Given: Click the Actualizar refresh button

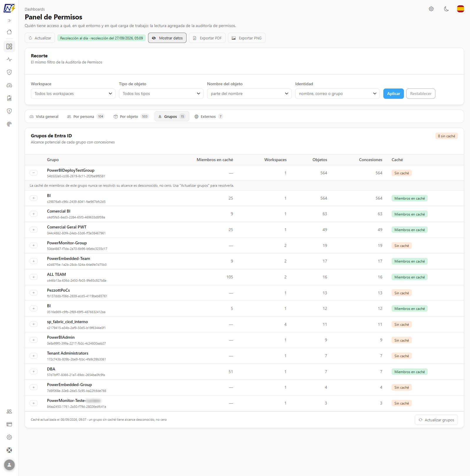Looking at the screenshot, I should pyautogui.click(x=40, y=38).
